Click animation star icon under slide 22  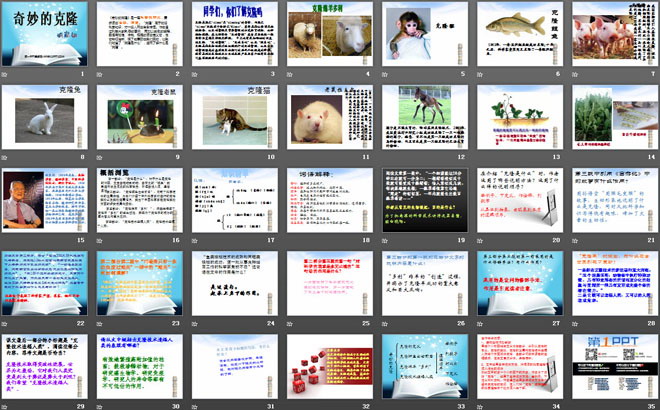point(5,325)
